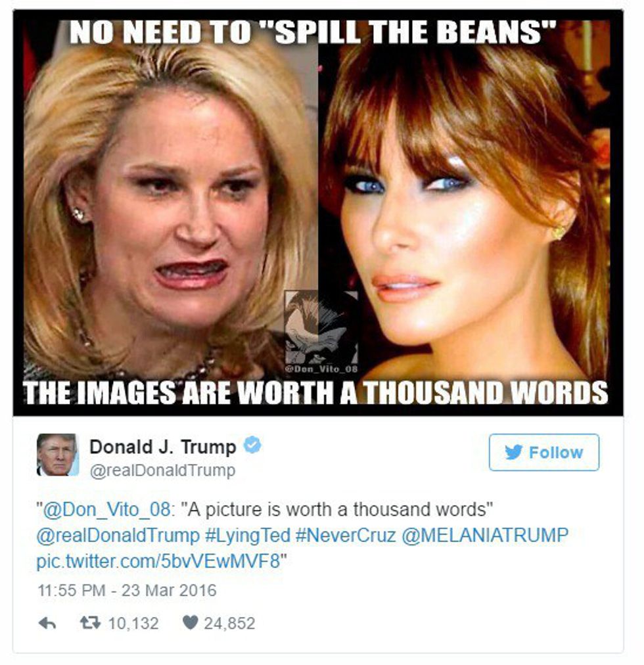Click the Twitter bird icon in Follow
The image size is (644, 665).
513,452
